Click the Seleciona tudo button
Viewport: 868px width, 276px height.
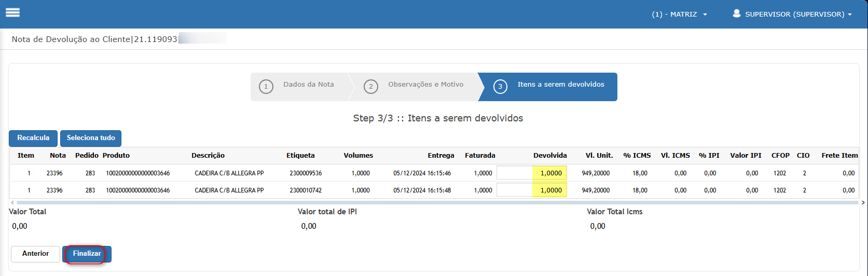(x=91, y=138)
